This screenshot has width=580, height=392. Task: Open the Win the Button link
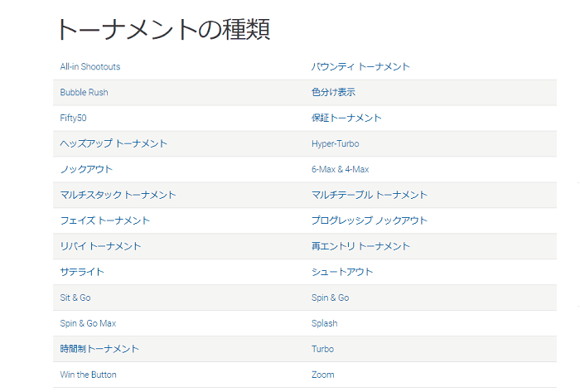click(88, 375)
